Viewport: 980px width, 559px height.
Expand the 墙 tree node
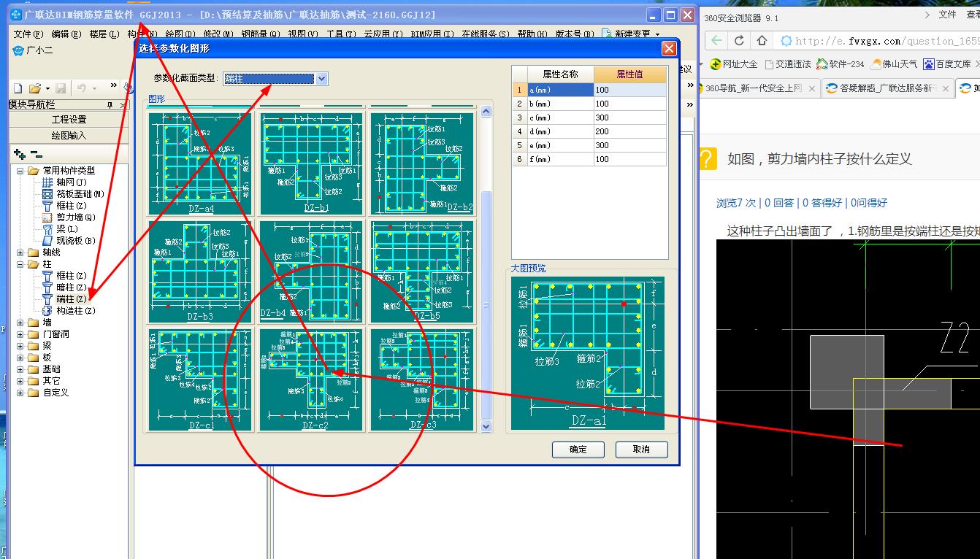20,323
